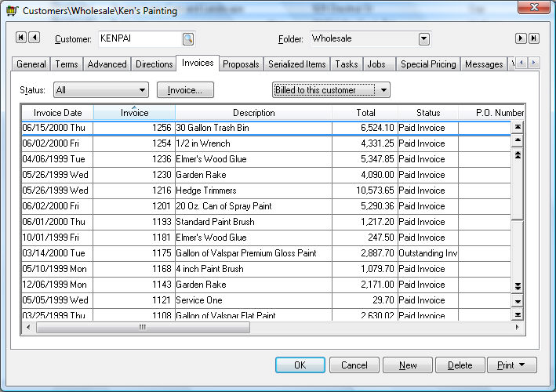This screenshot has height=392, width=556.
Task: Jump to bottom of invoice list
Action: pos(517,314)
